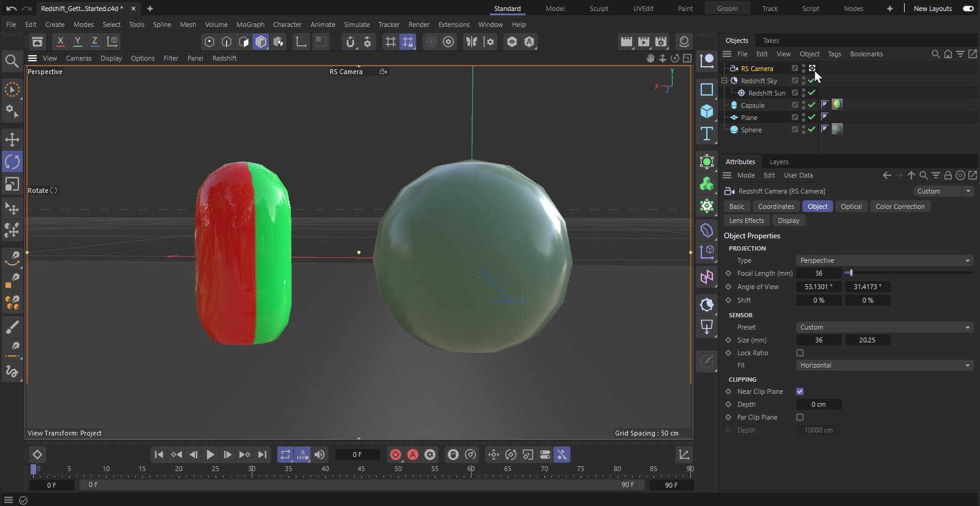Collapse the Redshift Sky tree item
This screenshot has width=980, height=506.
725,81
